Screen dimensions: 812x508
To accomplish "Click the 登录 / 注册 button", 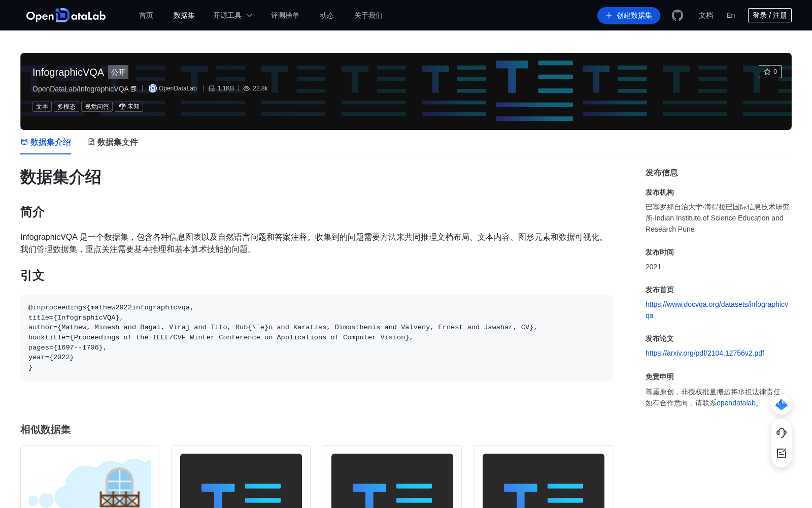I will (x=770, y=15).
